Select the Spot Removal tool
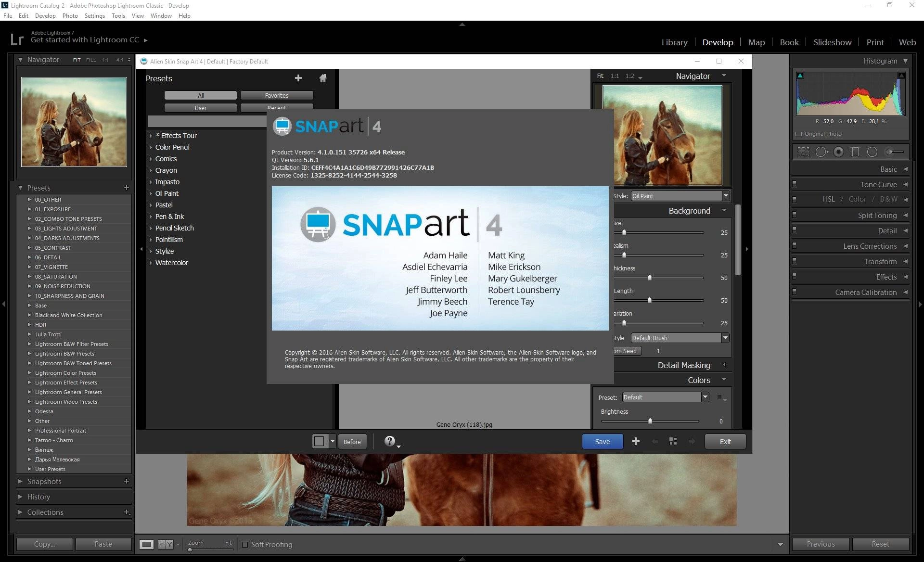 pyautogui.click(x=821, y=152)
